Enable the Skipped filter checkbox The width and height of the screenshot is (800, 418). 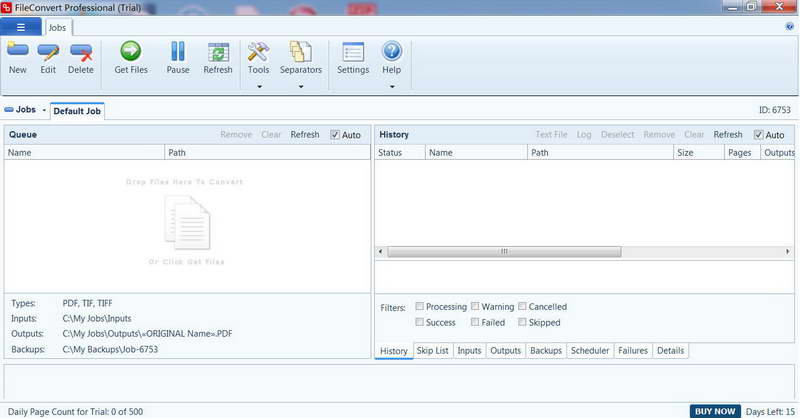click(x=522, y=322)
